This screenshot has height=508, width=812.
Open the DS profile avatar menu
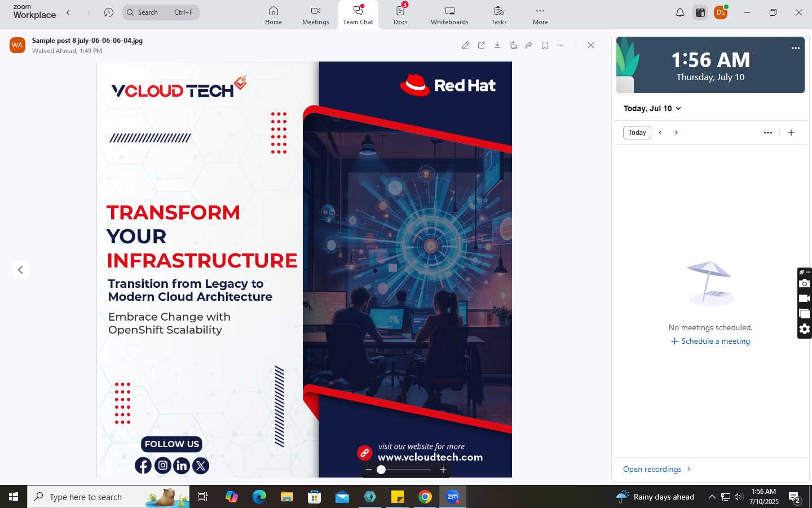(721, 12)
